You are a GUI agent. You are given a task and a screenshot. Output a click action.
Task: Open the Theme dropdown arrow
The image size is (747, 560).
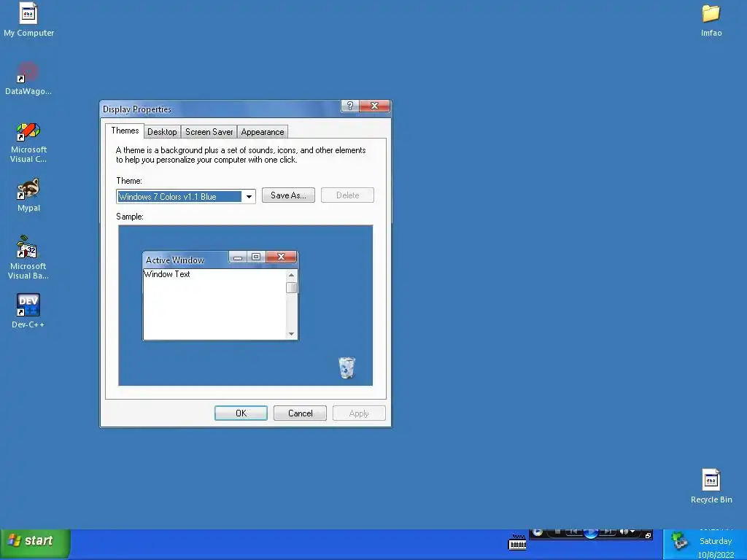[x=249, y=197]
